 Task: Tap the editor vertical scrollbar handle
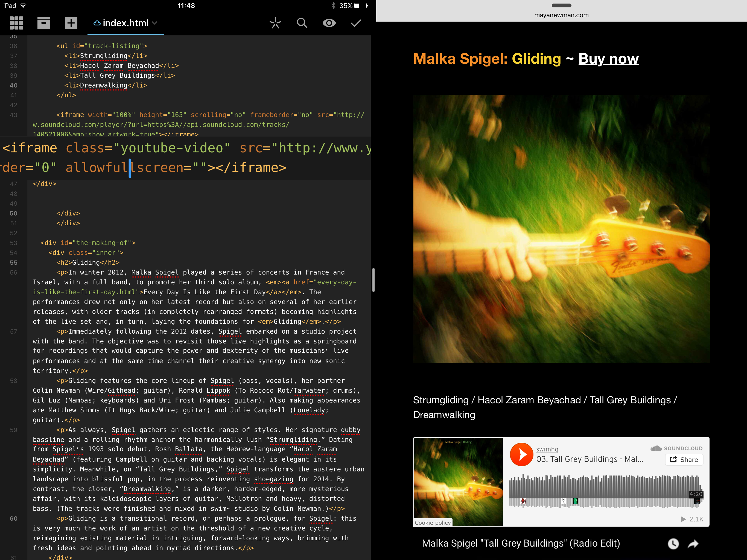coord(373,280)
